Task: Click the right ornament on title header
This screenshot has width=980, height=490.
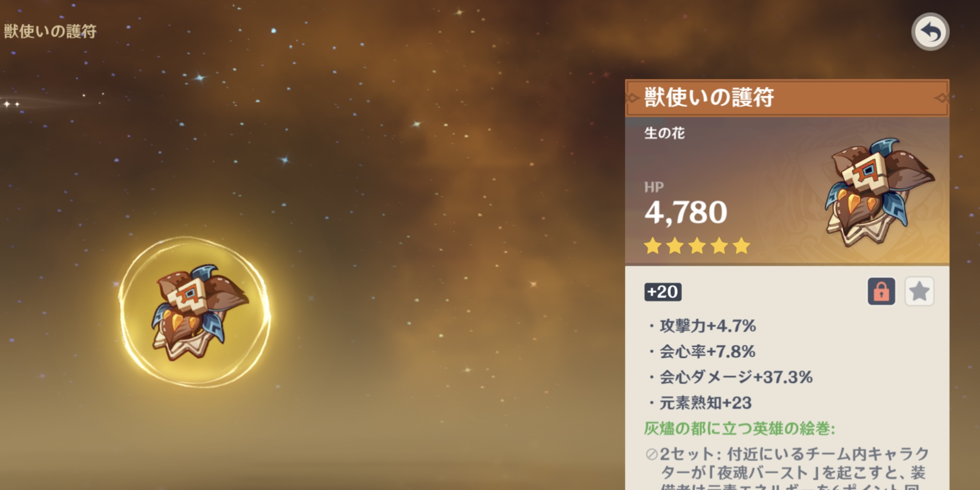Action: [x=942, y=98]
